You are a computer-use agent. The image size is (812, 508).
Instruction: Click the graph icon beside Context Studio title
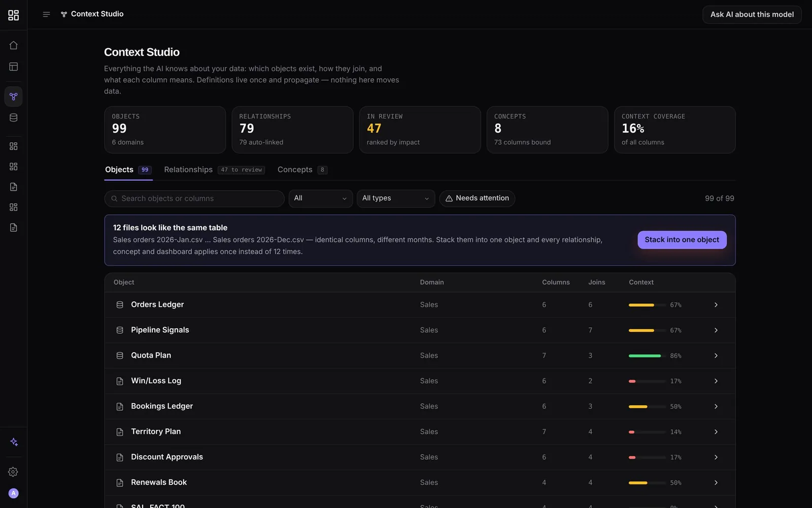(64, 14)
